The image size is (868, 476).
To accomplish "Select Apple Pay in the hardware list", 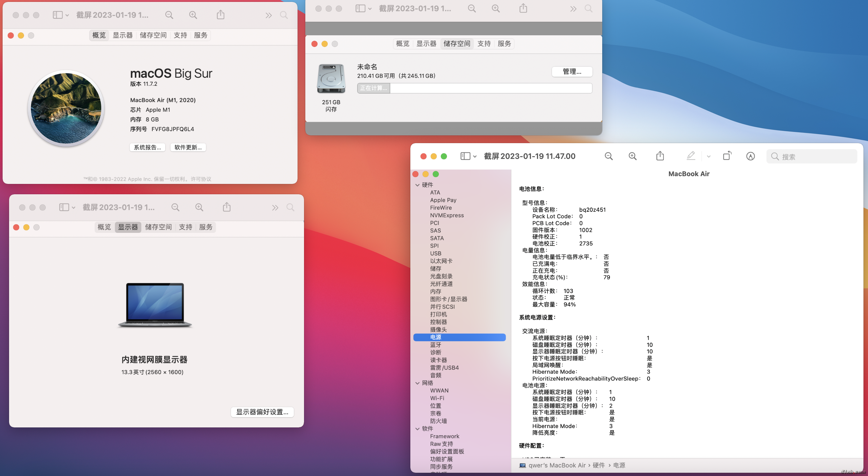I will [443, 200].
